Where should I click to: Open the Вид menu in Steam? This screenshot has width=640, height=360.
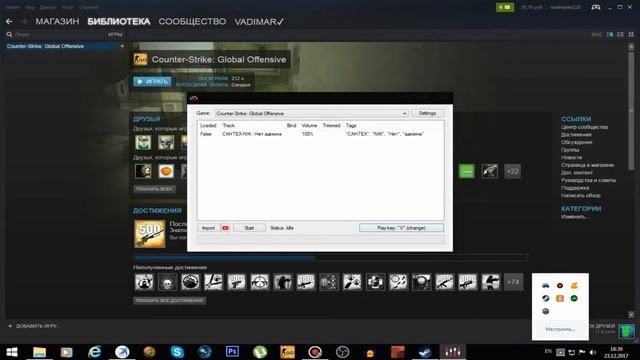(30, 7)
